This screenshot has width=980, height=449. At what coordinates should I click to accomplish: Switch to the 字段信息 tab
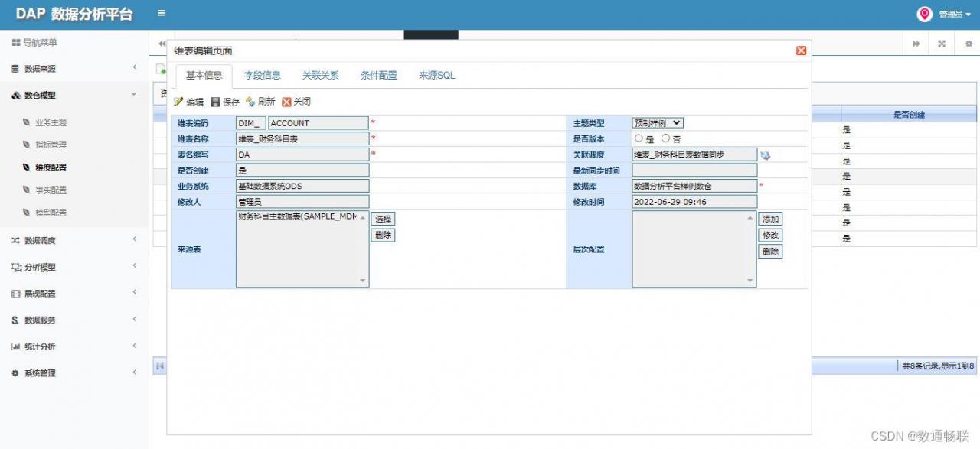[263, 76]
